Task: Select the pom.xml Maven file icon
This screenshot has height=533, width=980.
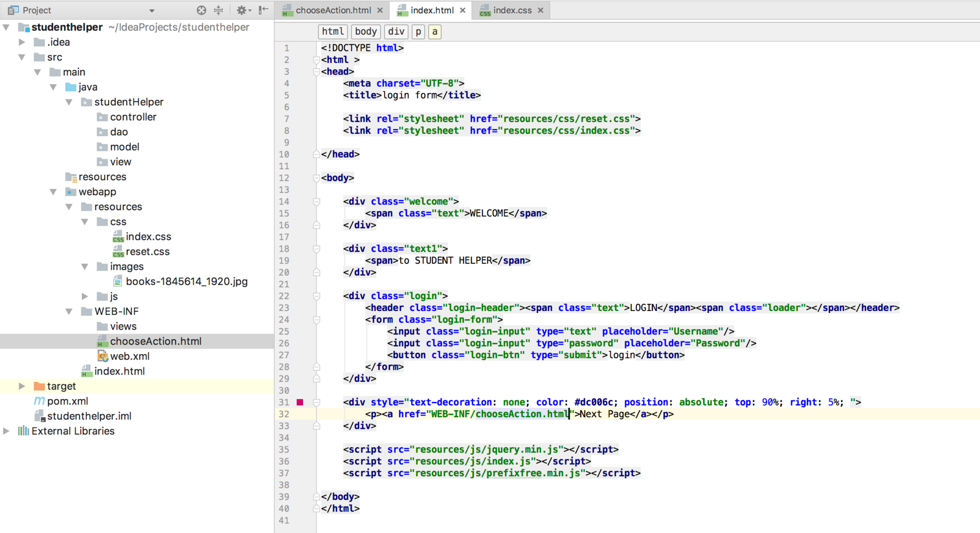Action: coord(39,401)
